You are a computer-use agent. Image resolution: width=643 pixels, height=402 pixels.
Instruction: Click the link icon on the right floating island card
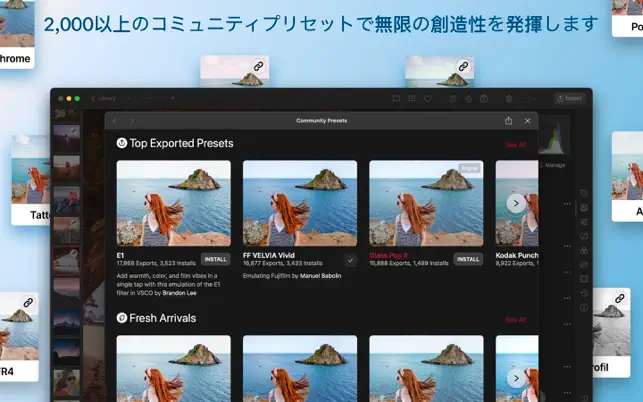click(x=463, y=66)
